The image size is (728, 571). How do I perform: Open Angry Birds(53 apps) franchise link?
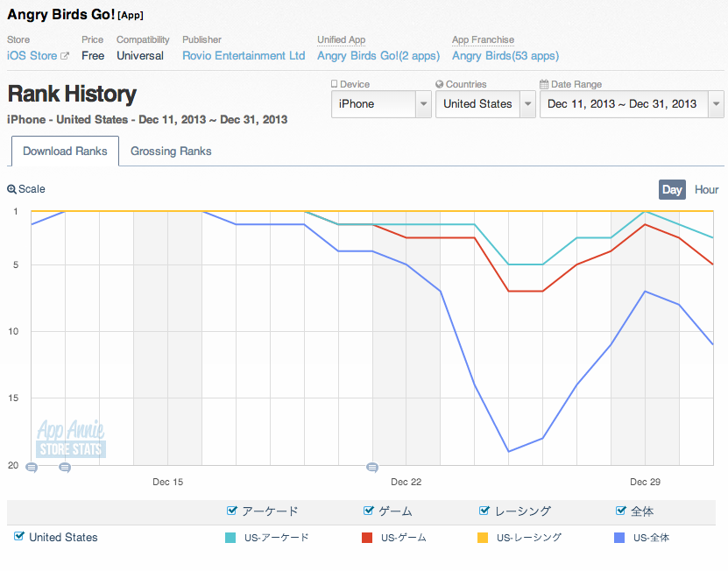(505, 56)
